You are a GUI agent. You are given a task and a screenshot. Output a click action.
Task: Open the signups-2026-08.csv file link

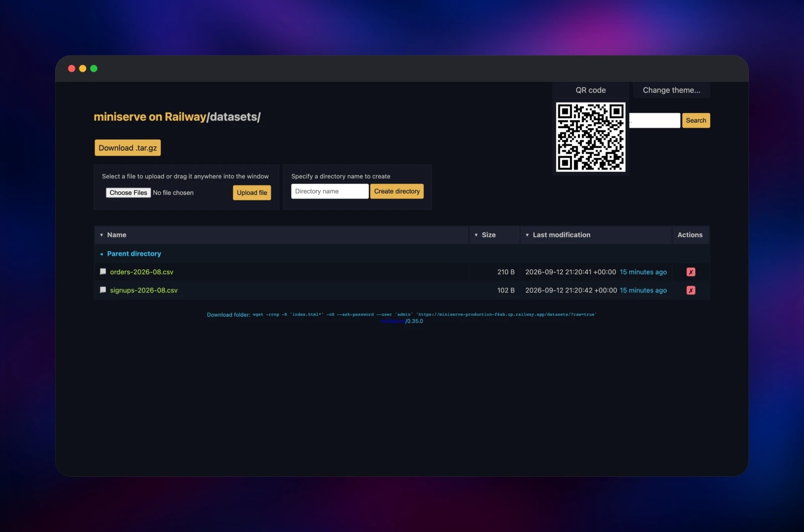coord(144,290)
